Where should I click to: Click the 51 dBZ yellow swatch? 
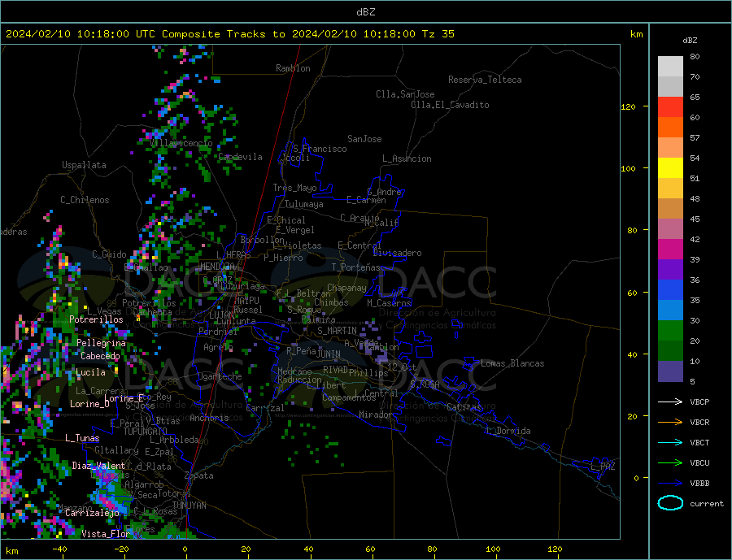click(670, 168)
